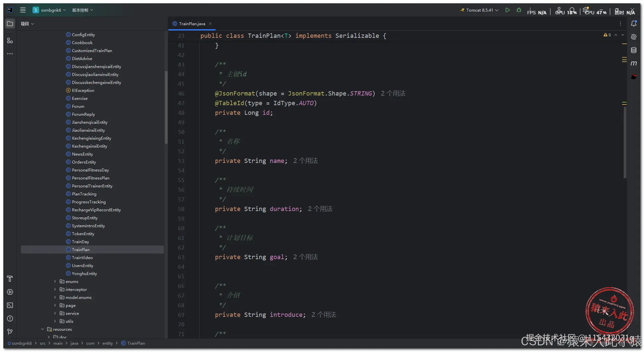Open the AI Assistant spiral icon
This screenshot has height=352, width=644.
tap(634, 37)
